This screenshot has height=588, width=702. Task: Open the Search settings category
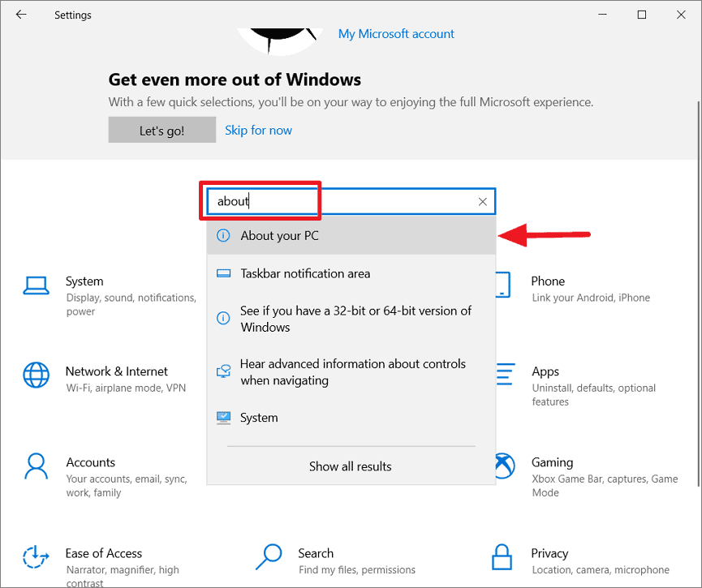point(336,561)
